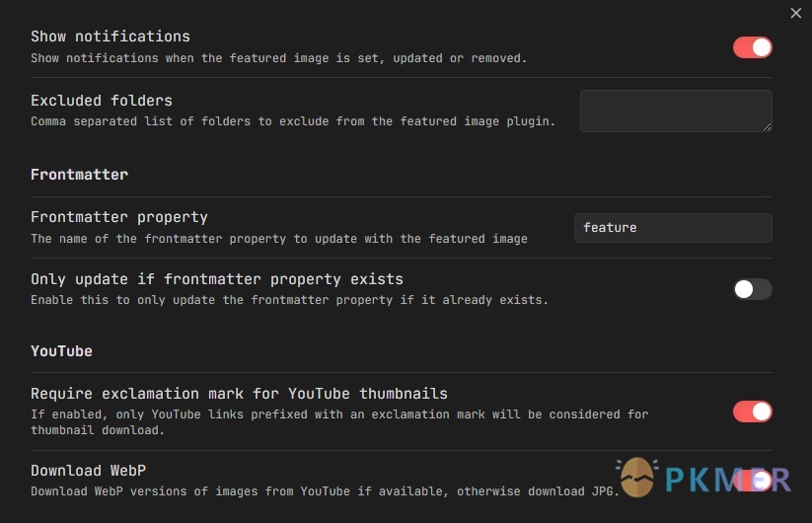Click the PKMER watermark text
The width and height of the screenshot is (812, 523).
point(727,480)
